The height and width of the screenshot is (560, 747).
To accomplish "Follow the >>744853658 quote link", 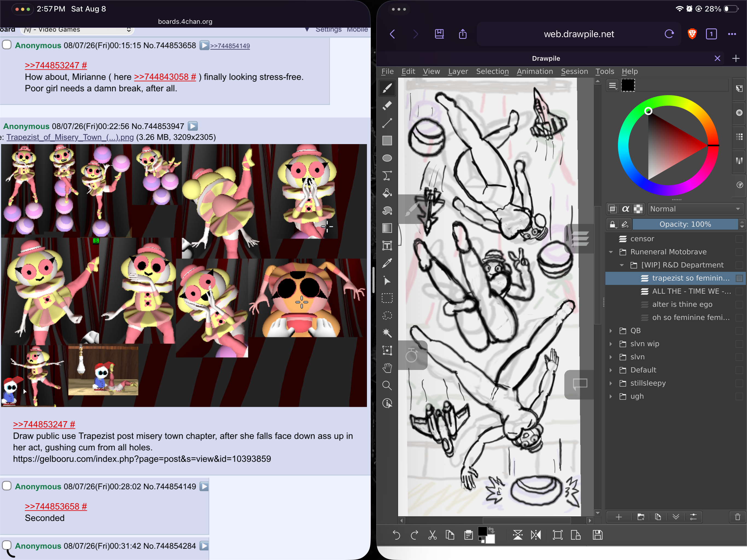I will pyautogui.click(x=56, y=506).
